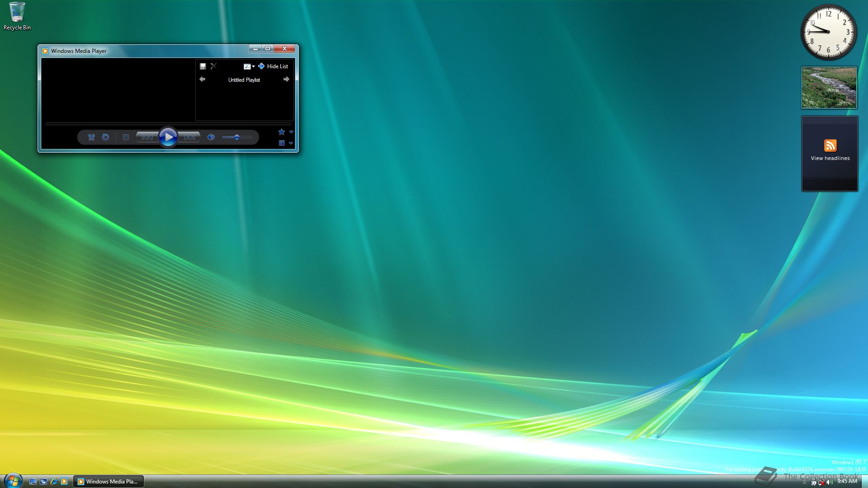Click the Stop playback button
Screen dimensions: 868x488
point(126,137)
